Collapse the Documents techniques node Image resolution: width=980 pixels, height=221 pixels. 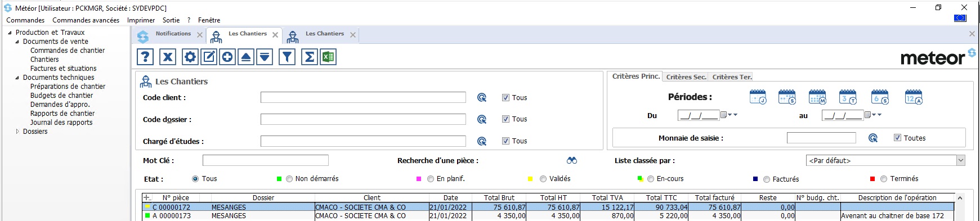(17, 78)
